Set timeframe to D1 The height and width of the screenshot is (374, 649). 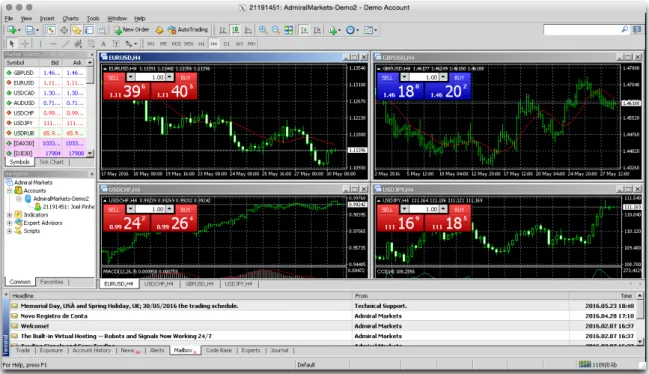tap(226, 43)
